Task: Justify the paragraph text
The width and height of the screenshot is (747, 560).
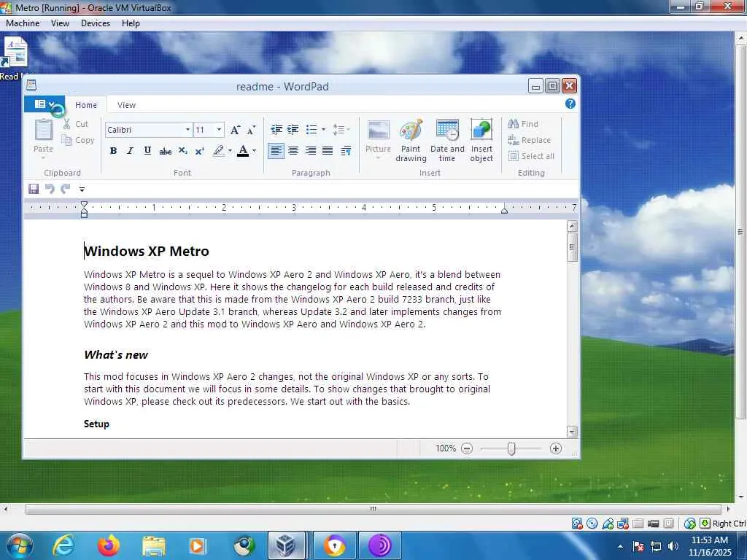Action: pyautogui.click(x=328, y=151)
